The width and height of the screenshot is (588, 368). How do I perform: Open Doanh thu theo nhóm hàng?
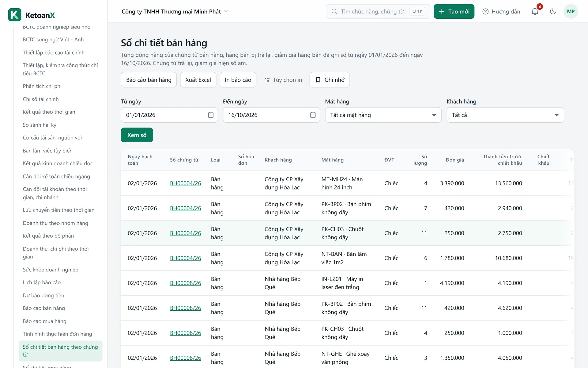pyautogui.click(x=55, y=223)
